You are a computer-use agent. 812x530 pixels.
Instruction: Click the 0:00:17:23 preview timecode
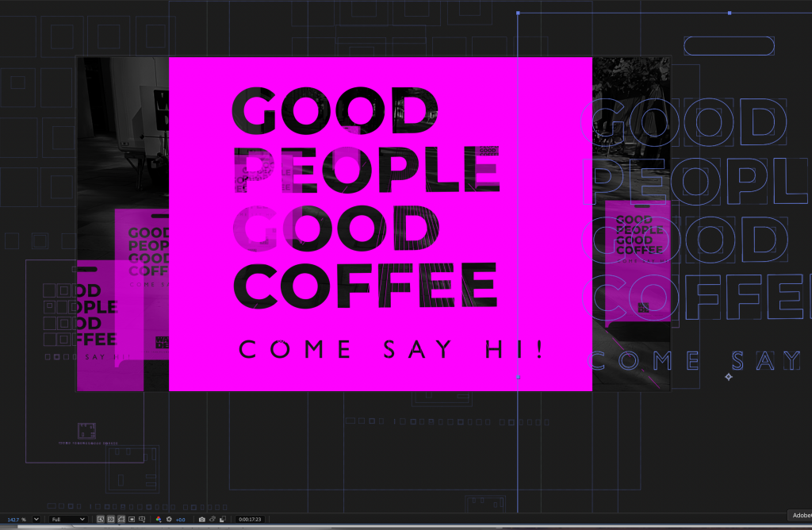click(x=250, y=519)
